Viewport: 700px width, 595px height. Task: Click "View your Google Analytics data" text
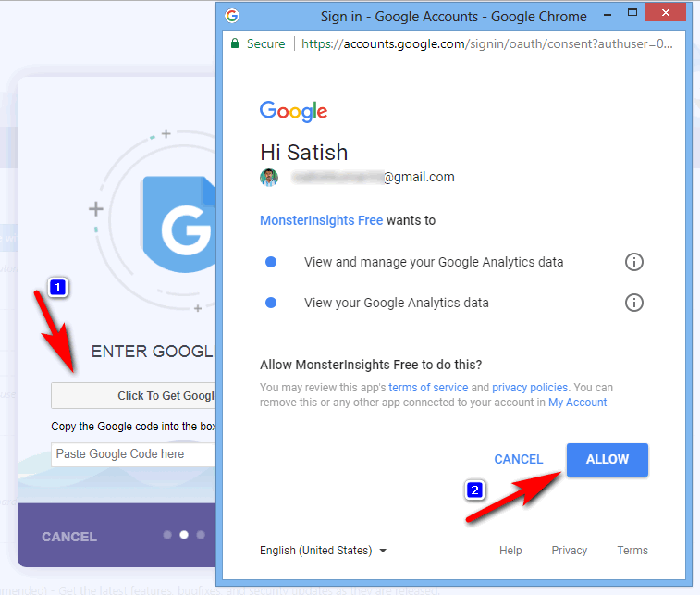(397, 303)
